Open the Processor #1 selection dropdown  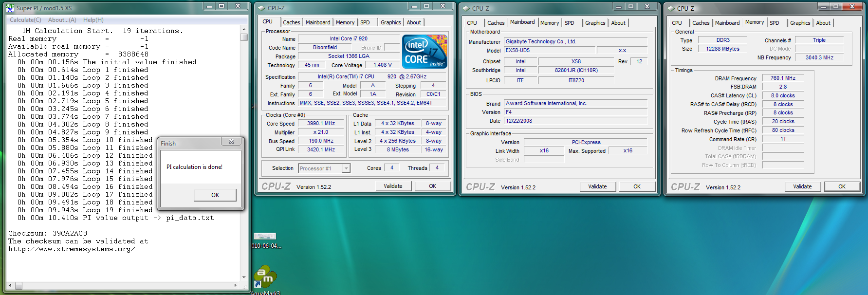[346, 168]
